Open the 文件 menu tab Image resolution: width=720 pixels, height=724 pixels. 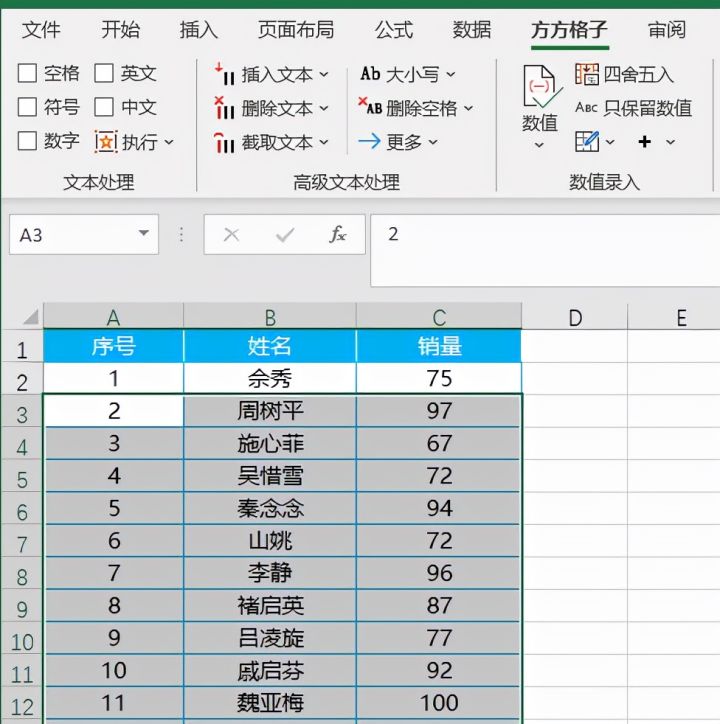(41, 30)
